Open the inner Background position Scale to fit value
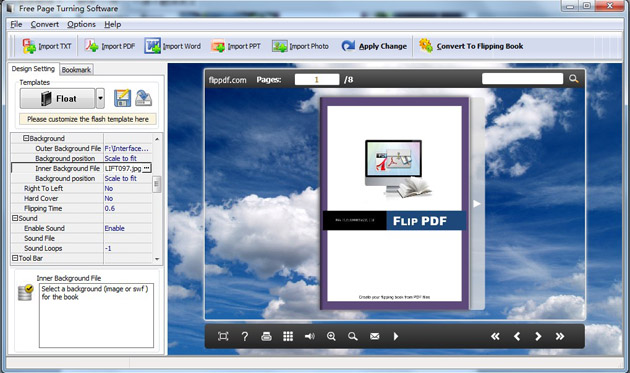This screenshot has width=630, height=373. 127,178
